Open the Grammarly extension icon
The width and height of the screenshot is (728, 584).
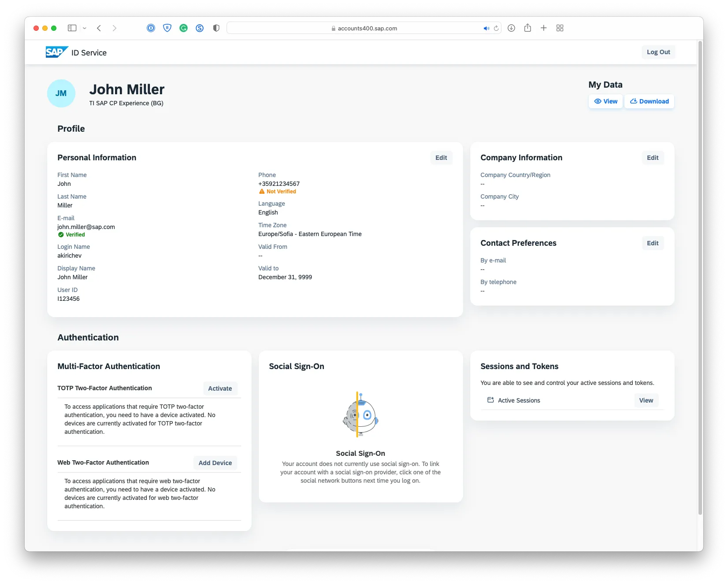tap(183, 28)
